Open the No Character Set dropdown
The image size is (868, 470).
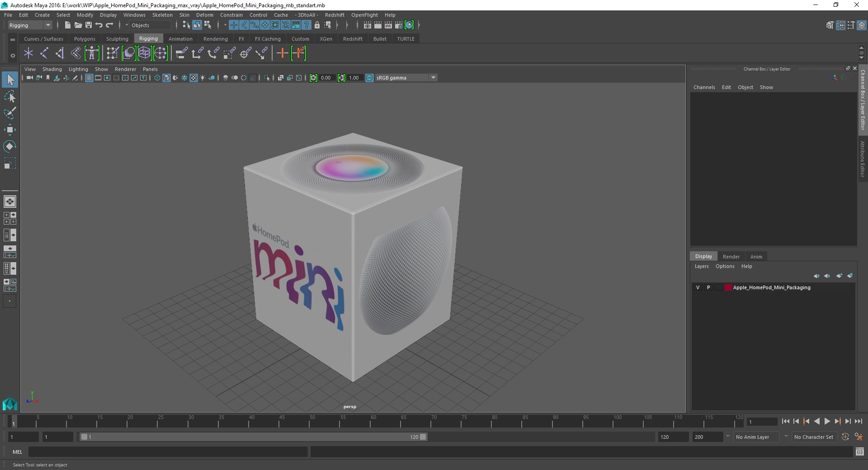[815, 437]
